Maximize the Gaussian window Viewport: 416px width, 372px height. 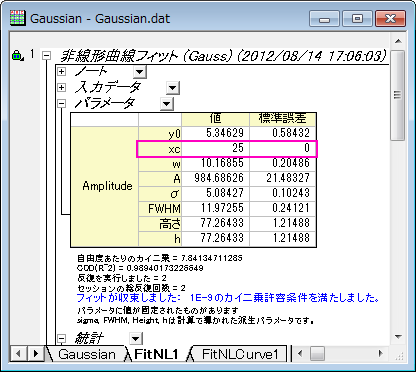point(357,19)
